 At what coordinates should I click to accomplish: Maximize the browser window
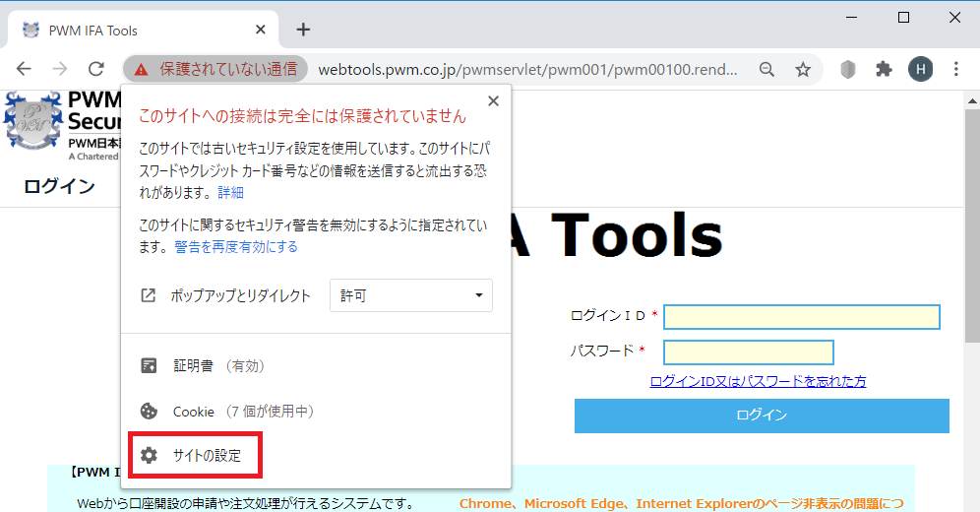pos(903,18)
